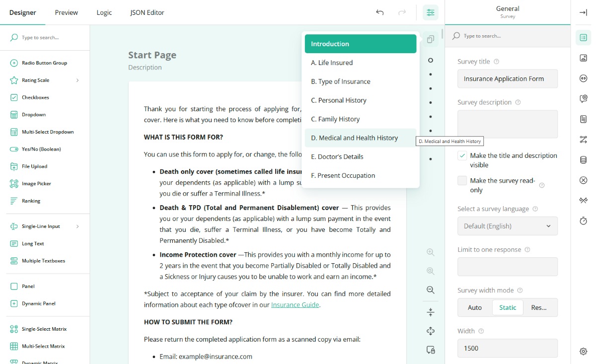Check Make the survey read-only
Image resolution: width=596 pixels, height=364 pixels.
(462, 181)
